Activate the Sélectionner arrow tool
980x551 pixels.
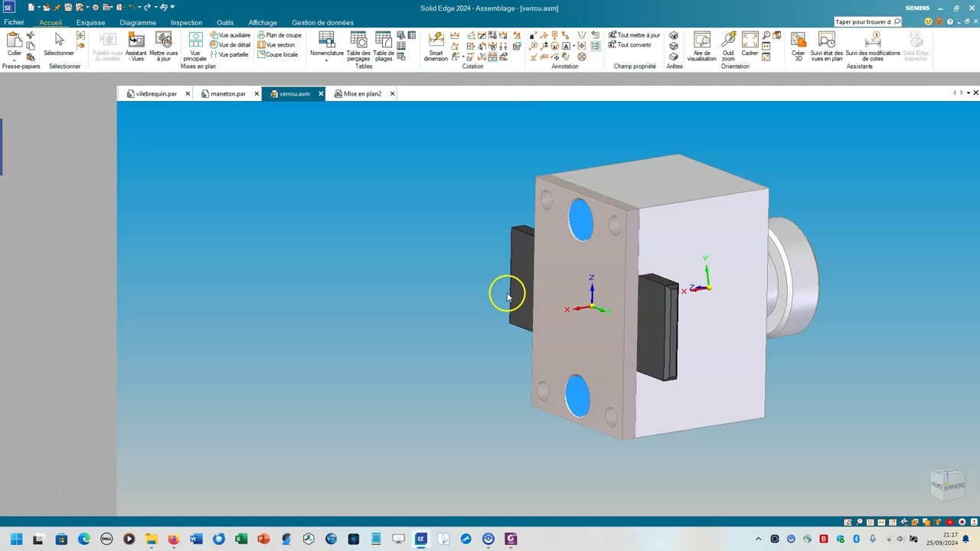pyautogui.click(x=59, y=44)
